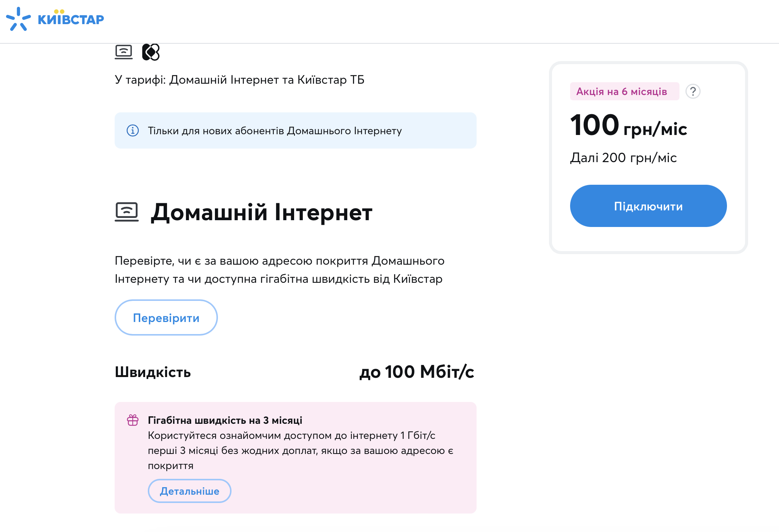This screenshot has width=779, height=532.
Task: Click the Далі 200 грн/міс text
Action: pos(623,158)
